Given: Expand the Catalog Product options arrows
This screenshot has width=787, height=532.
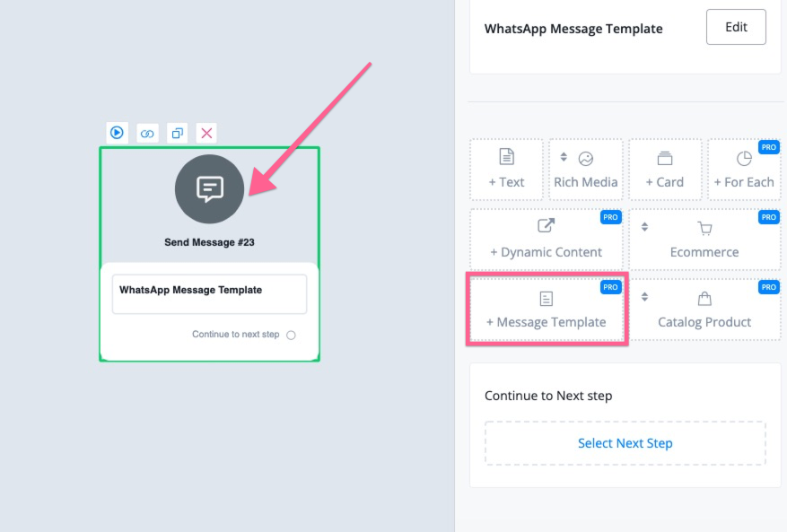Looking at the screenshot, I should [643, 297].
